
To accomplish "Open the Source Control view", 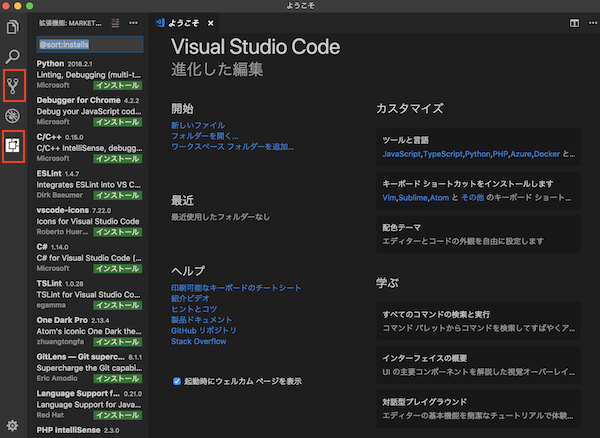I will 13,86.
